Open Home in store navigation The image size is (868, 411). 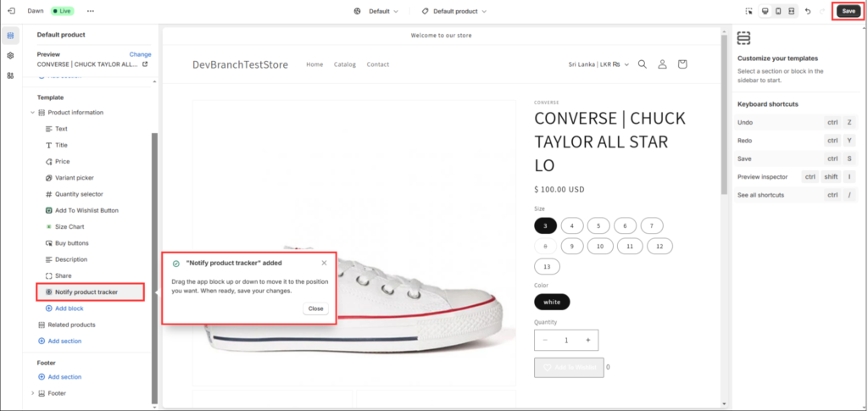(x=314, y=64)
